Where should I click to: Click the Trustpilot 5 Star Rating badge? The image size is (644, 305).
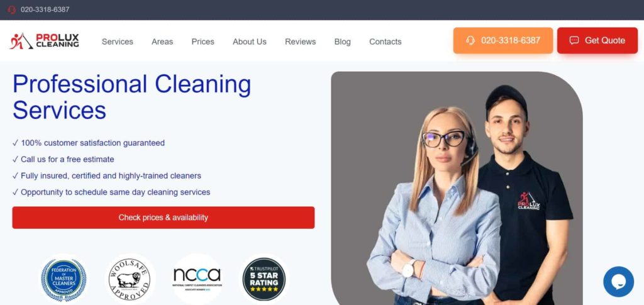264,279
